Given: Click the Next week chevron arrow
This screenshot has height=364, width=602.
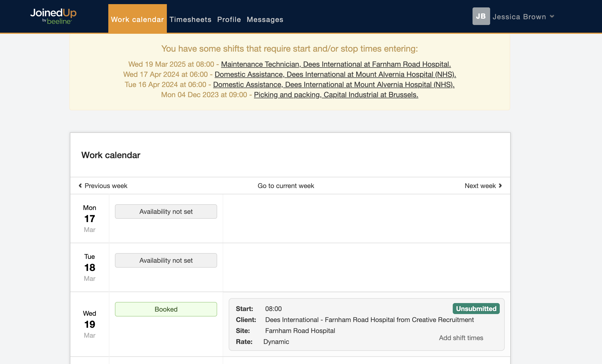Looking at the screenshot, I should pyautogui.click(x=500, y=186).
